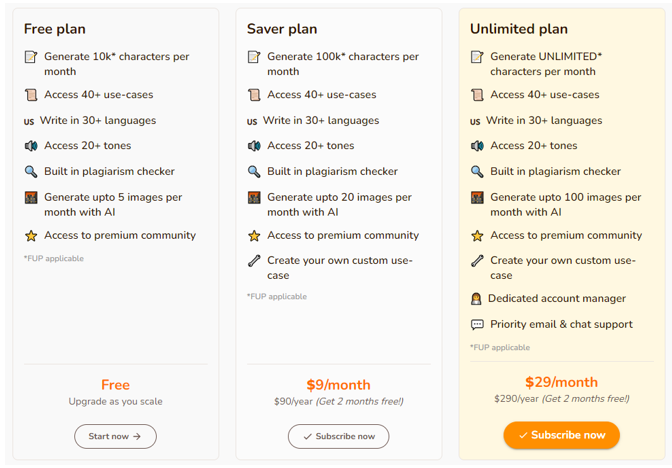
Task: Click the Dedicated account manager person icon
Action: click(476, 299)
